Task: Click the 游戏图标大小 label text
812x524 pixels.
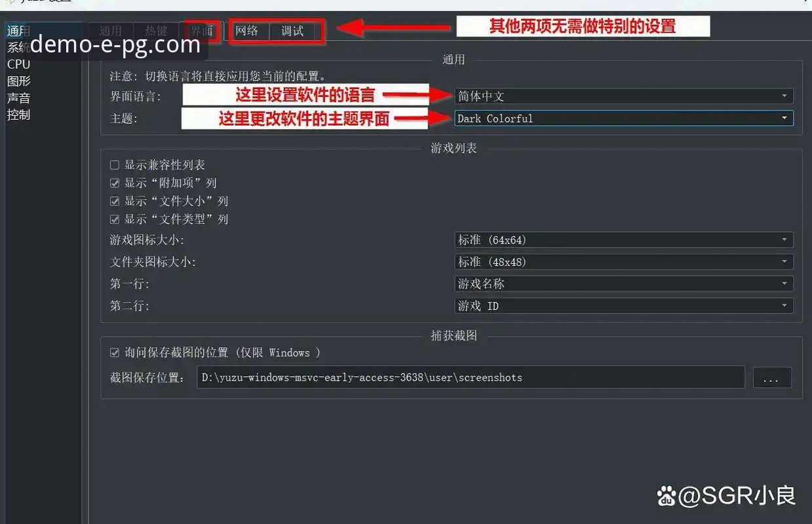Action: (147, 240)
